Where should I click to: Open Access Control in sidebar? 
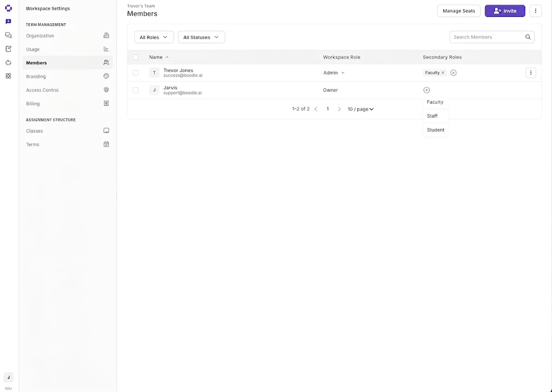tap(67, 90)
